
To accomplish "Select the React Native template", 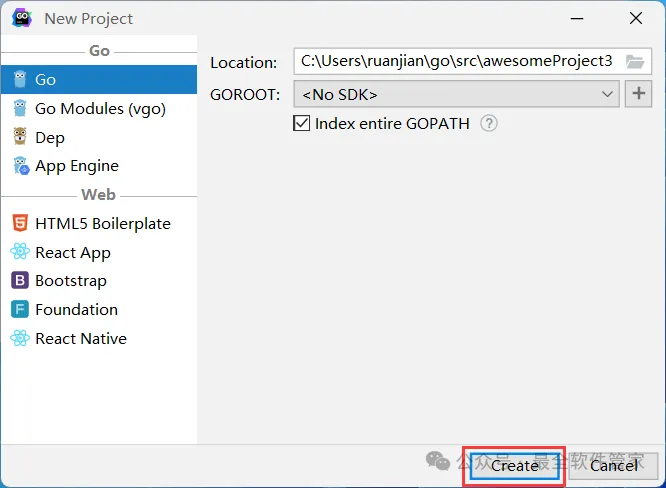I will pyautogui.click(x=99, y=338).
